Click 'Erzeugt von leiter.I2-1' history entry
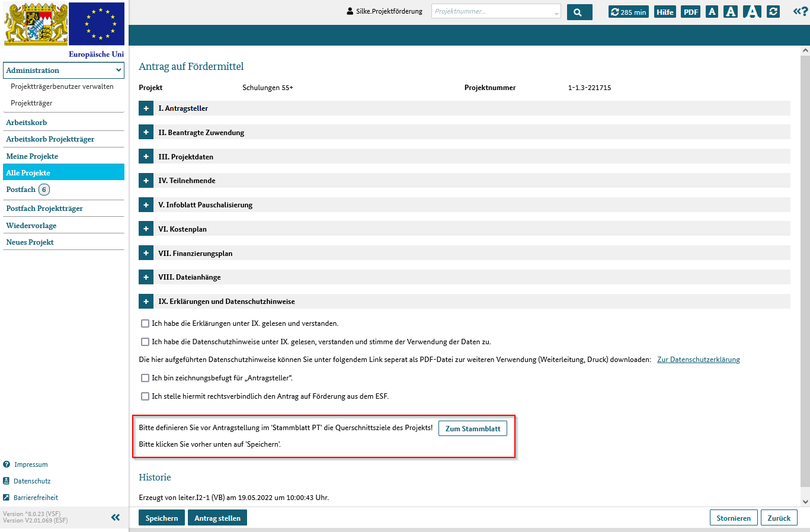The image size is (810, 532). click(x=234, y=498)
